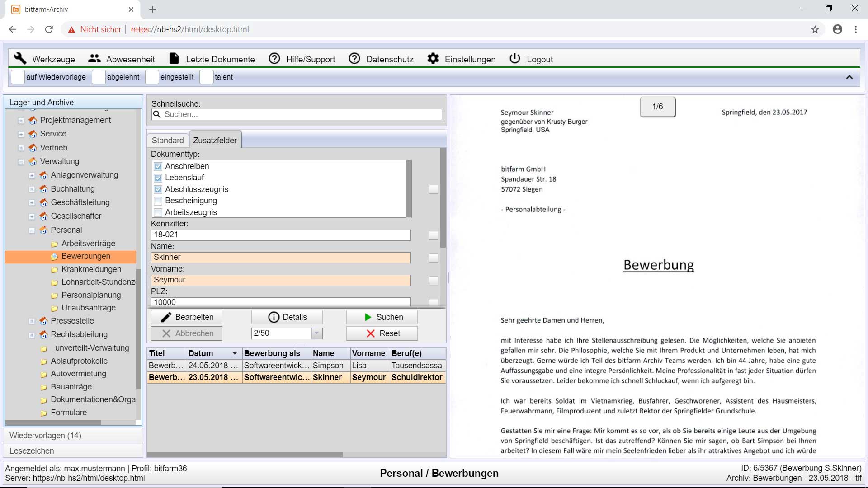Click the 1/6 page indicator button

[658, 107]
